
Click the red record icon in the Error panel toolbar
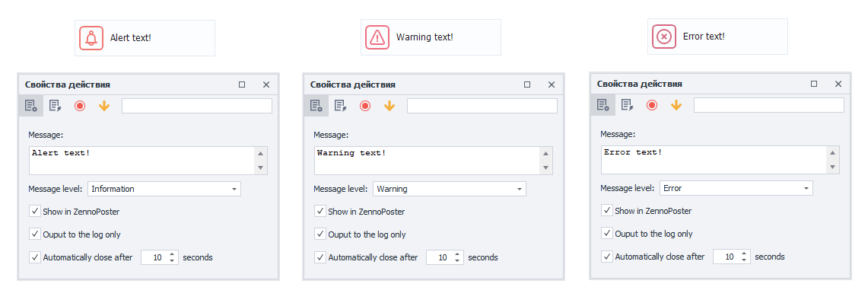click(x=651, y=105)
